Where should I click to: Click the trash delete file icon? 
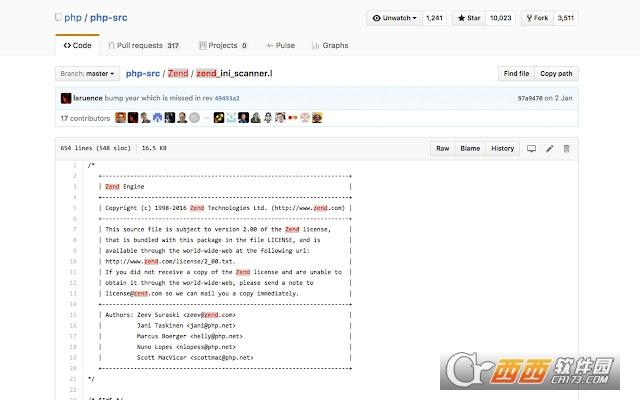coord(567,149)
